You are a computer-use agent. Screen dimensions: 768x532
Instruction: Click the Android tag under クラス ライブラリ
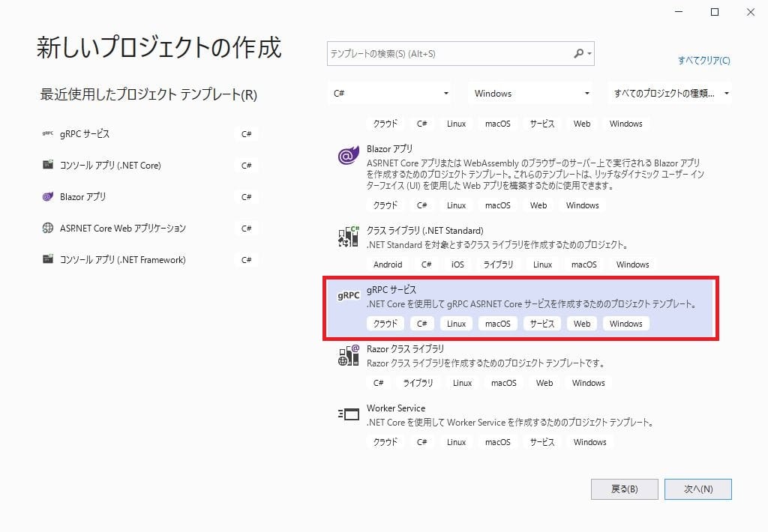coord(388,265)
